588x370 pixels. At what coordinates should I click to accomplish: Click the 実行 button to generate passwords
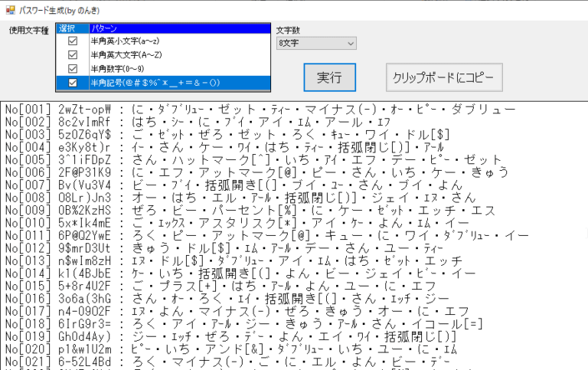pyautogui.click(x=329, y=77)
